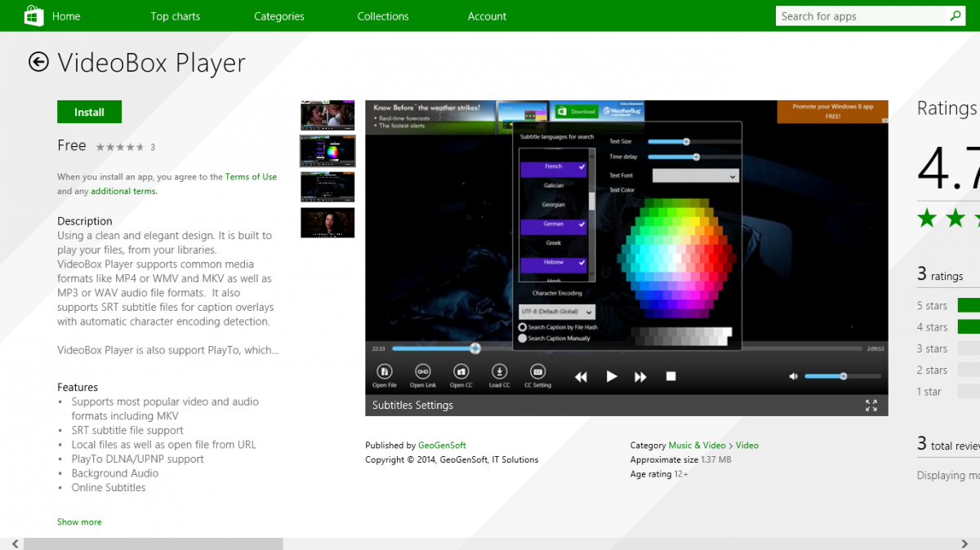Click the gray star rating beside Free

[120, 147]
